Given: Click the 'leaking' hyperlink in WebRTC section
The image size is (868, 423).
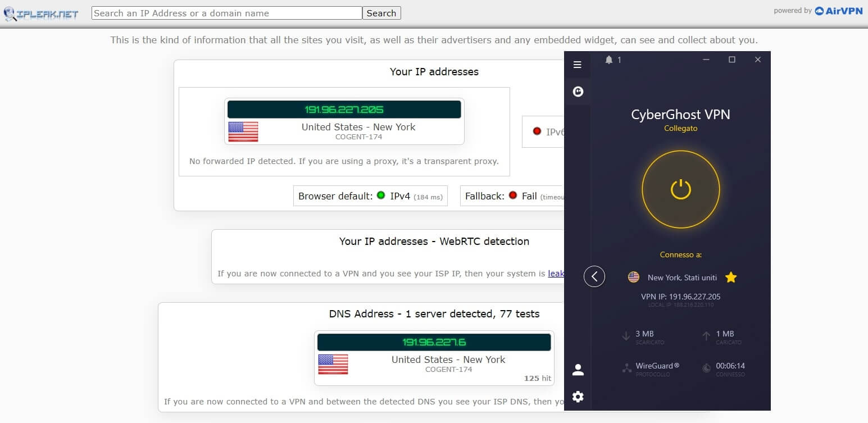Looking at the screenshot, I should click(x=556, y=274).
